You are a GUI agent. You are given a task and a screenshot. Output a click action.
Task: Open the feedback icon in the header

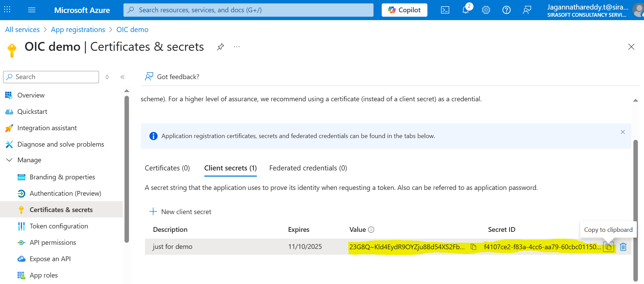click(527, 10)
